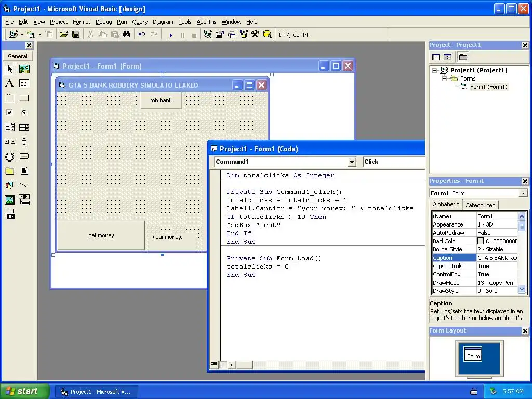Select the Shape control tool
532x399 pixels.
click(x=10, y=185)
